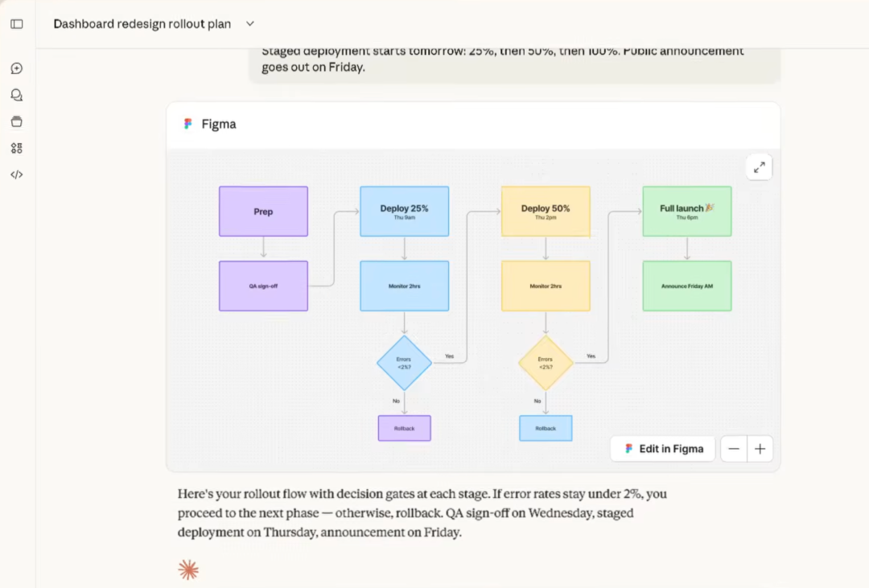Screen dimensions: 869x588
Task: Select the green Full launch node
Action: click(x=686, y=212)
